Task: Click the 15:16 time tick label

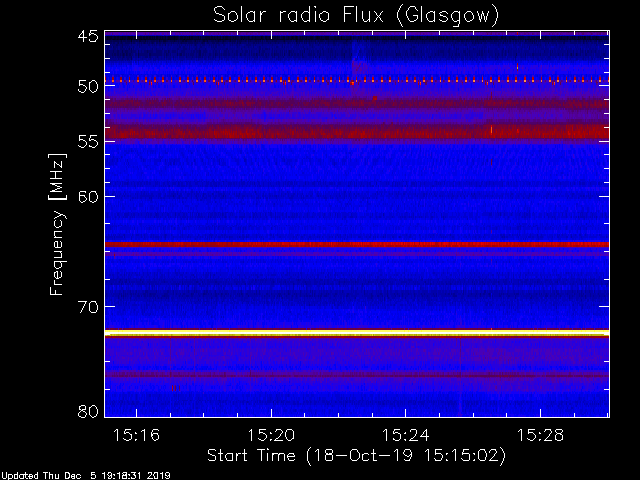Action: [136, 435]
